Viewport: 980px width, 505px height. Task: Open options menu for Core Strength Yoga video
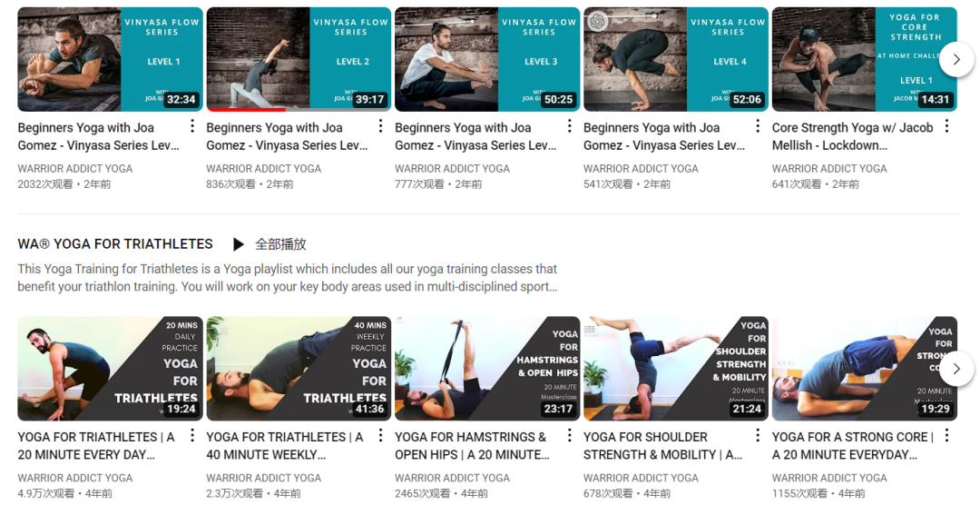pyautogui.click(x=946, y=126)
